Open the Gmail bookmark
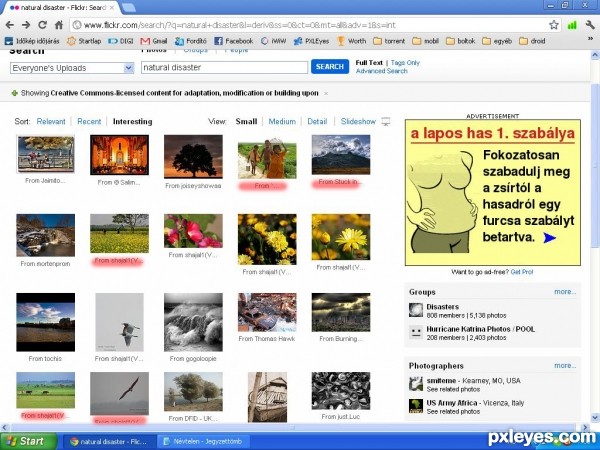 (x=154, y=41)
